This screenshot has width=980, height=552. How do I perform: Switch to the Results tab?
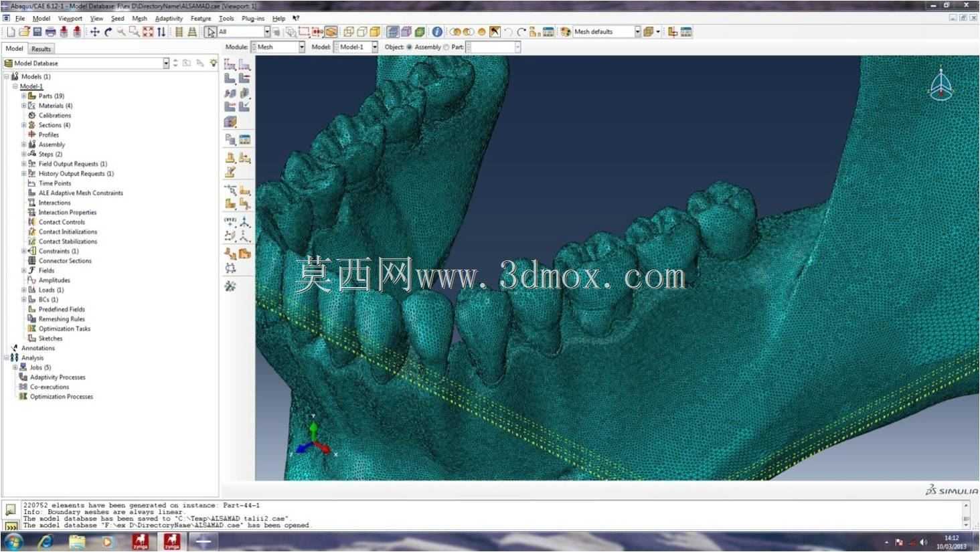pos(41,49)
